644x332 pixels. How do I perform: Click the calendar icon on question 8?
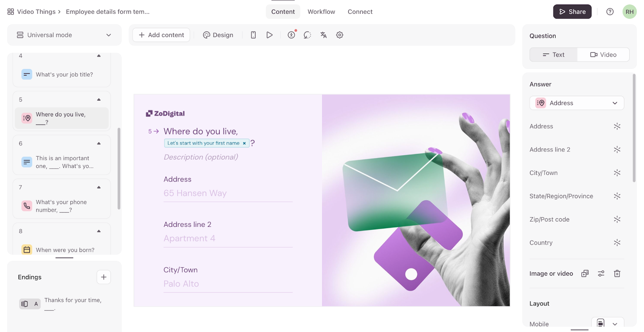click(x=27, y=250)
